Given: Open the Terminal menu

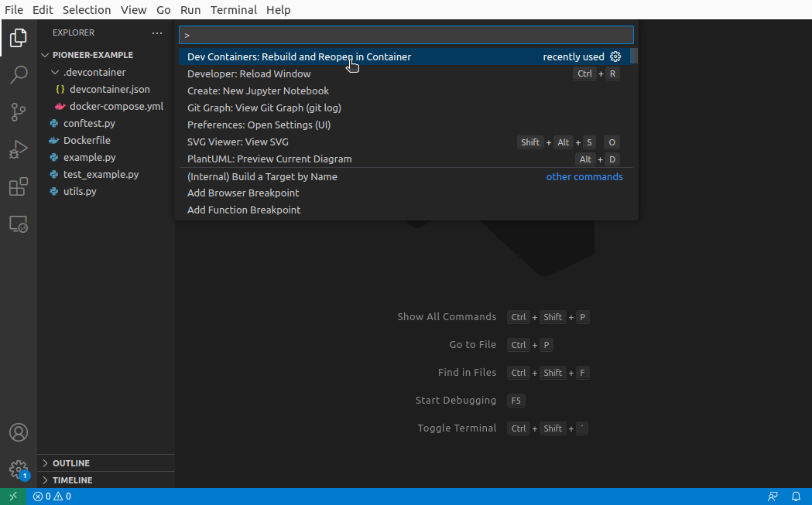Looking at the screenshot, I should tap(233, 10).
